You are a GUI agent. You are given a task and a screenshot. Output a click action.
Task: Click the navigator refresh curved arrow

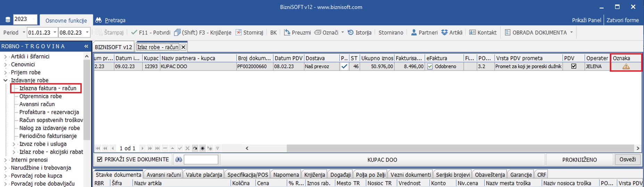click(195, 148)
